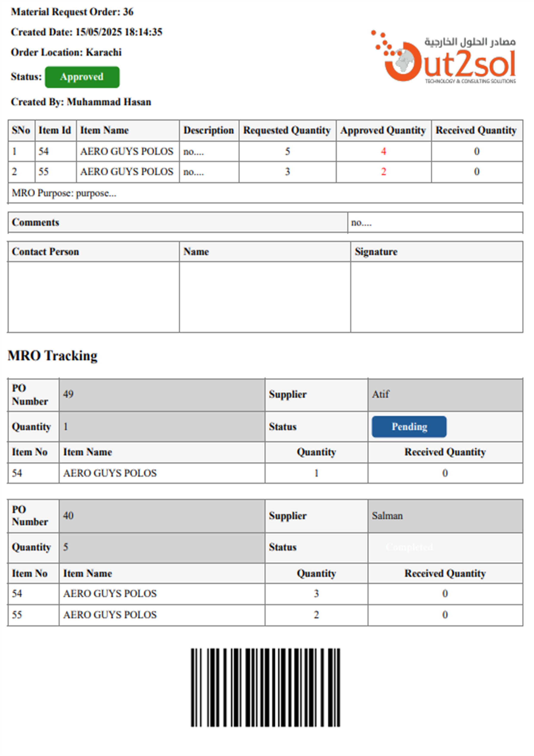
Task: Click the Contact Person column header
Action: (94, 252)
